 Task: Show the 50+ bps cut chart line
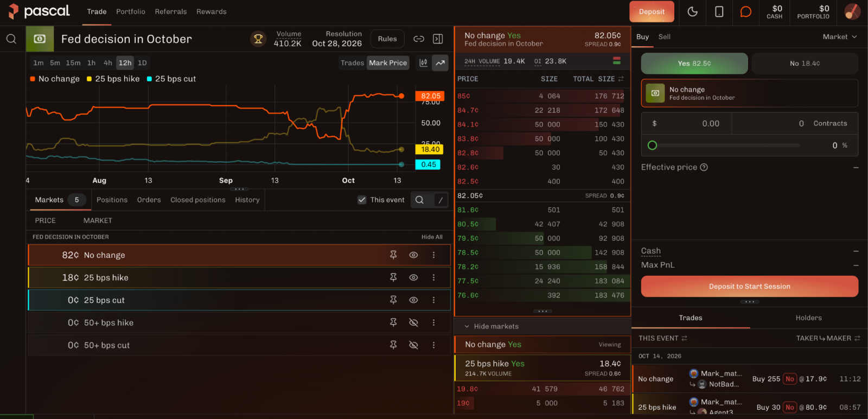[x=413, y=345]
